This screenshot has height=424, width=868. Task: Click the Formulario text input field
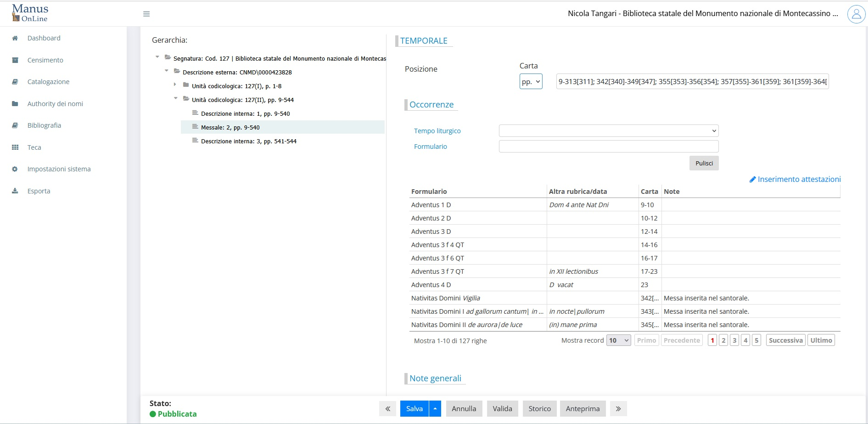[608, 147]
